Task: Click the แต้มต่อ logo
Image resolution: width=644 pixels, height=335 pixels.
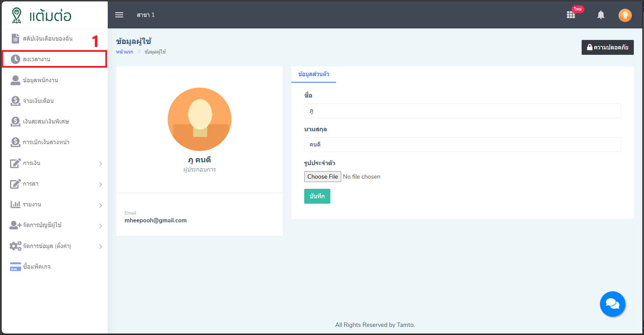Action: click(42, 16)
